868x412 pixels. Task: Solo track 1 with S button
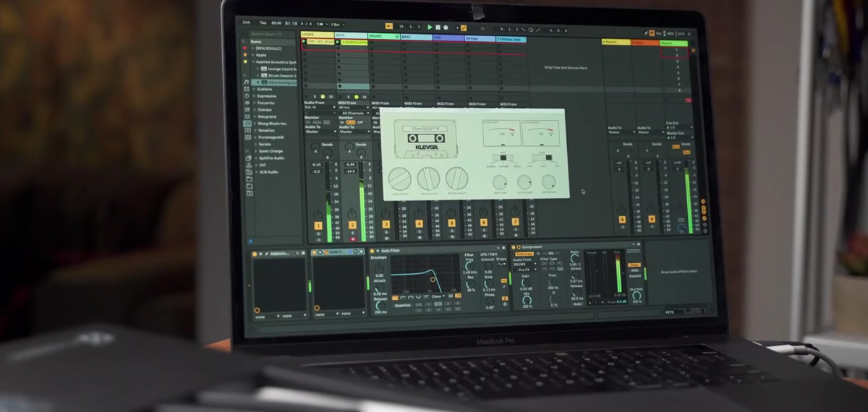click(318, 234)
